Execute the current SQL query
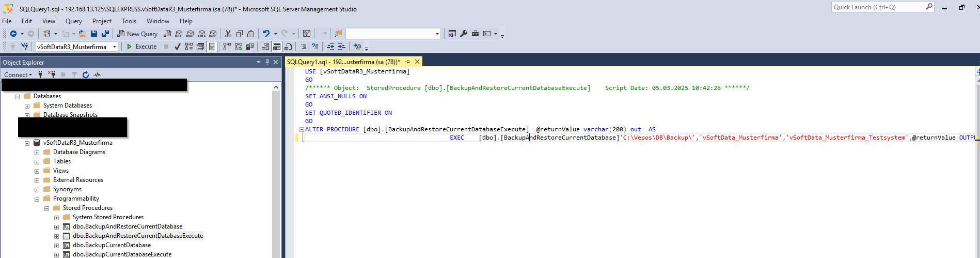This screenshot has width=980, height=258. tap(141, 47)
